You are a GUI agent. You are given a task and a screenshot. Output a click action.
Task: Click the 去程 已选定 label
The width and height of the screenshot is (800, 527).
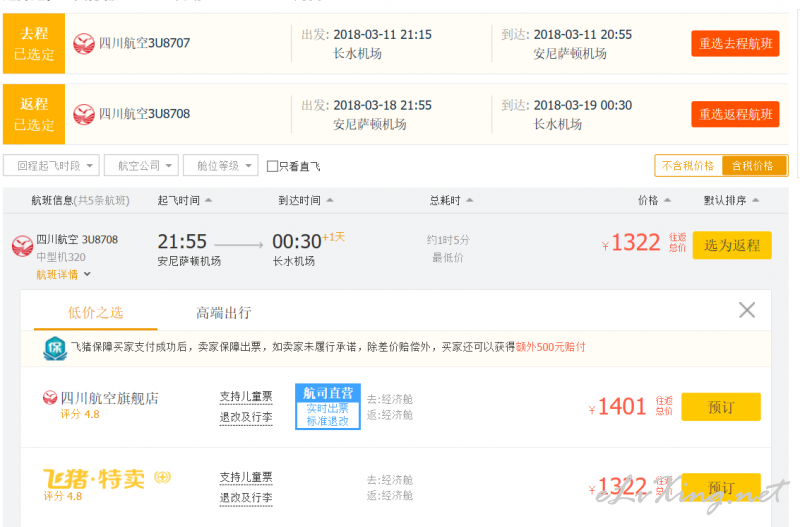(x=34, y=43)
